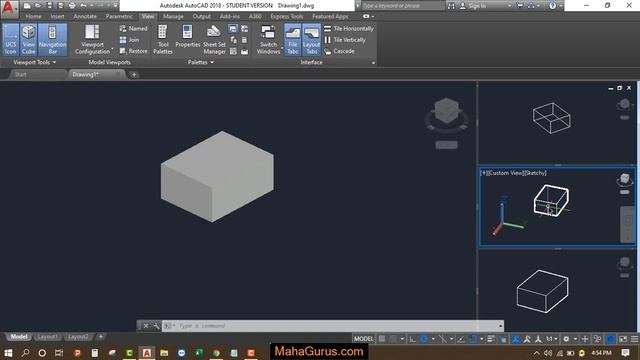Toggle the View Cube display

point(29,39)
